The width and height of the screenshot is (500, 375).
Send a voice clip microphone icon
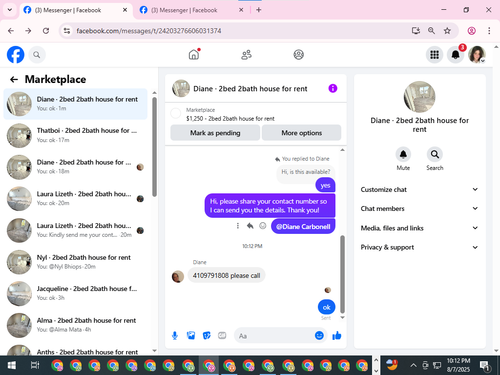(175, 336)
